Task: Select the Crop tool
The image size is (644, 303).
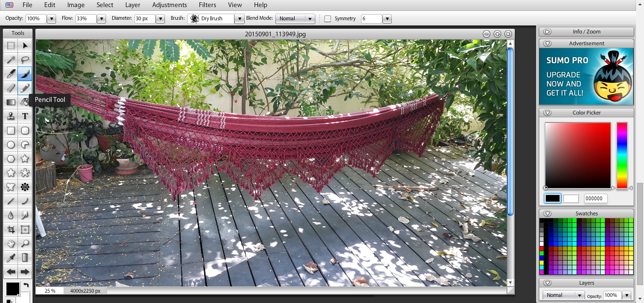Action: click(11, 229)
